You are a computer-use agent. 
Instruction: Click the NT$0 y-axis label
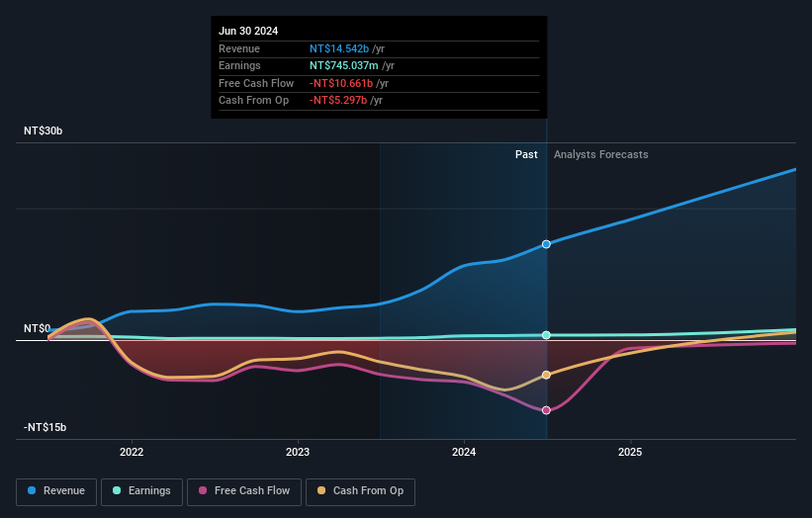tap(38, 328)
